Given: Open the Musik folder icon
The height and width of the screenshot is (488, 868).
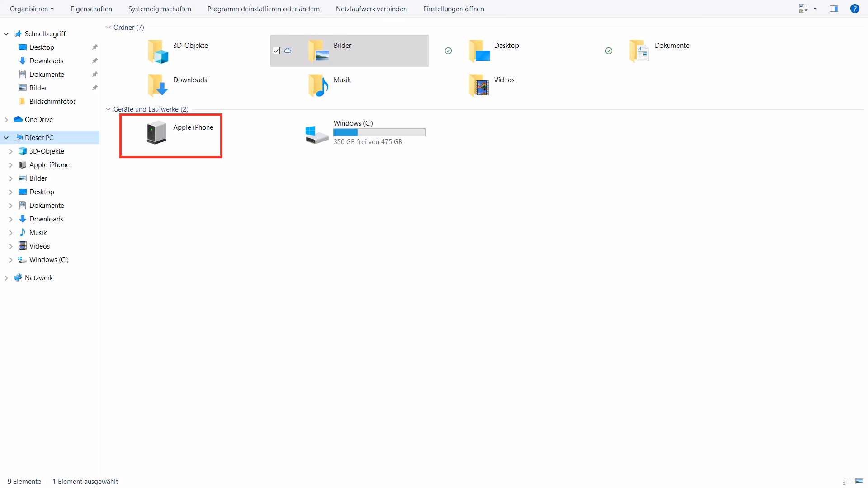Looking at the screenshot, I should (318, 85).
